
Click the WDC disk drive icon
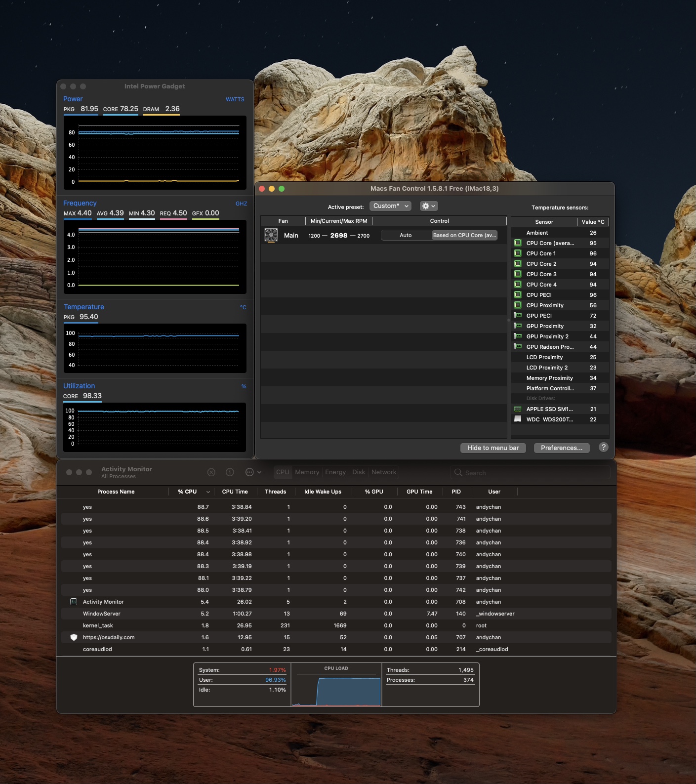[x=518, y=419]
